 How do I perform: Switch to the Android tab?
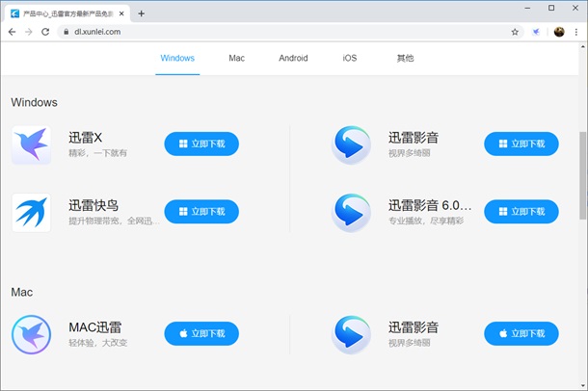click(x=293, y=58)
